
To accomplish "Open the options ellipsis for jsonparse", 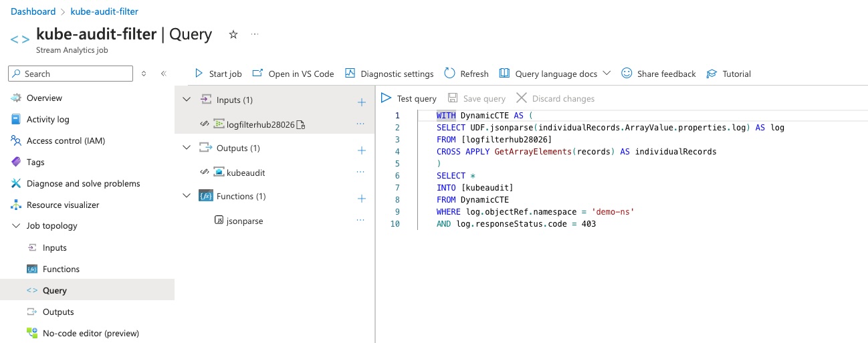I will (361, 220).
